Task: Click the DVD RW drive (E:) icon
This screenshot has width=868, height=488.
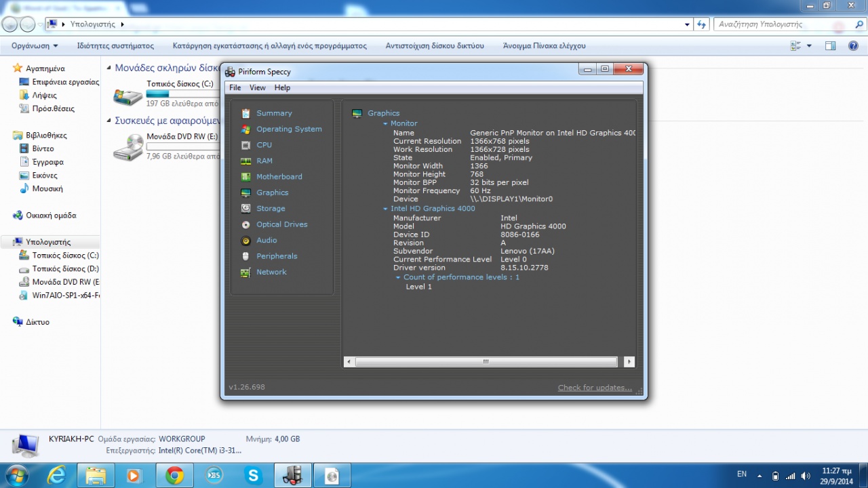Action: [127, 147]
